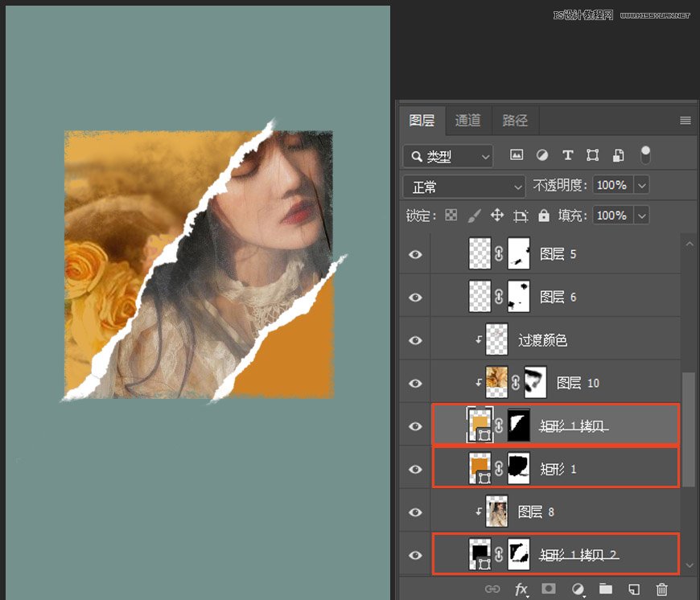Click the Add layer mask icon

(x=547, y=589)
